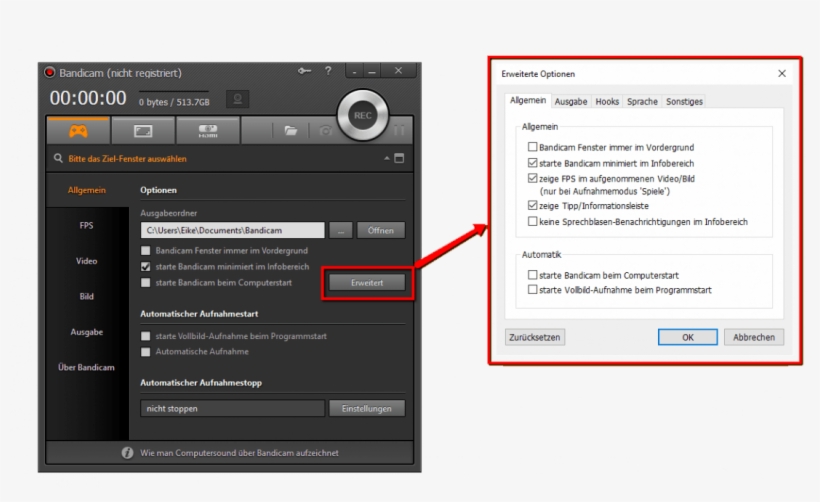Select the game recording mode gamepad icon
Viewport: 820px width, 502px height.
click(x=78, y=131)
